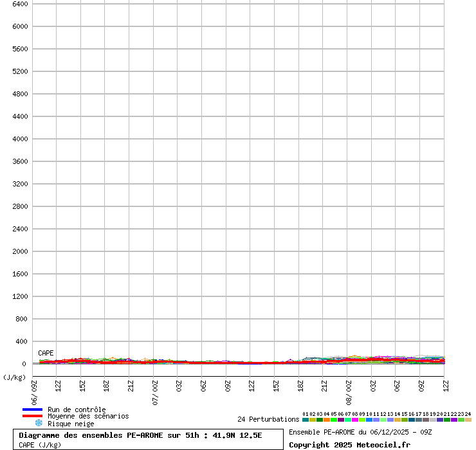Screen dimensions: 476x450
Task: Click the Copyright 2025 Meteociel.fr text
Action: pos(349,445)
